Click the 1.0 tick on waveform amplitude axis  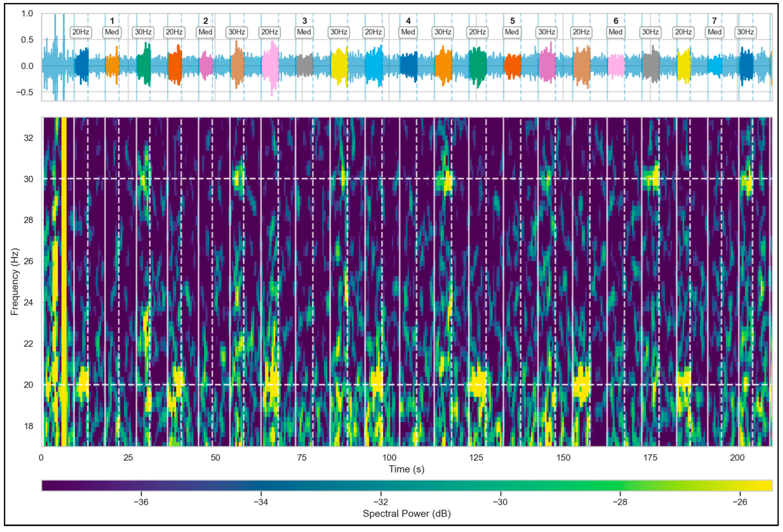27,13
